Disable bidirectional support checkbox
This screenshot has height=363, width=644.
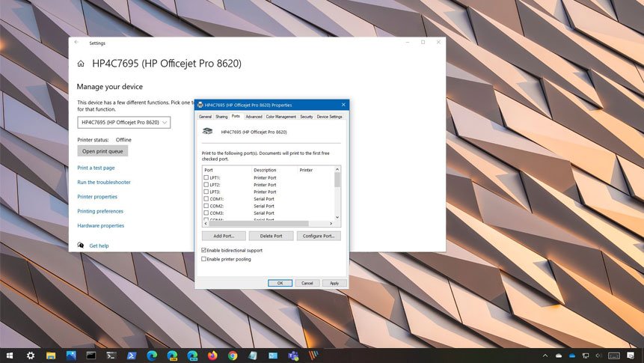tap(204, 250)
